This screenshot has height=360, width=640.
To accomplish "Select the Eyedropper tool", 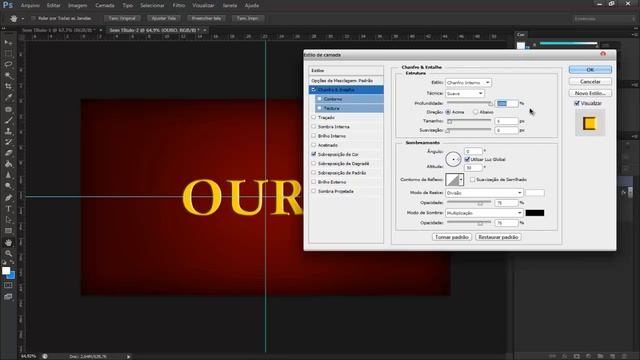I will (x=8, y=98).
